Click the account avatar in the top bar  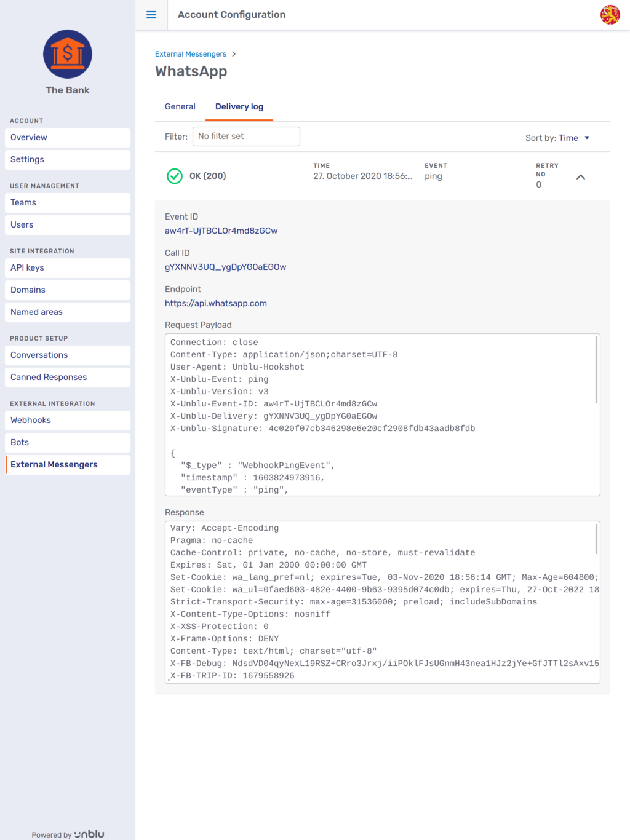(x=610, y=15)
